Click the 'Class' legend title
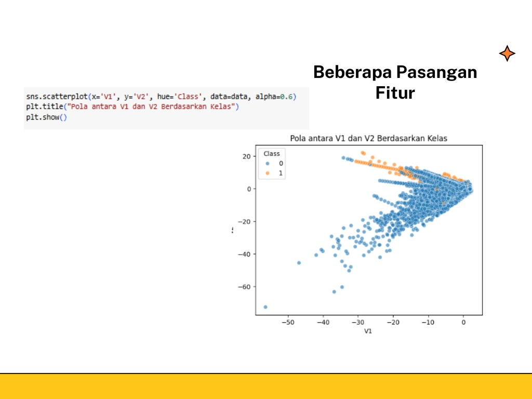 click(x=271, y=154)
